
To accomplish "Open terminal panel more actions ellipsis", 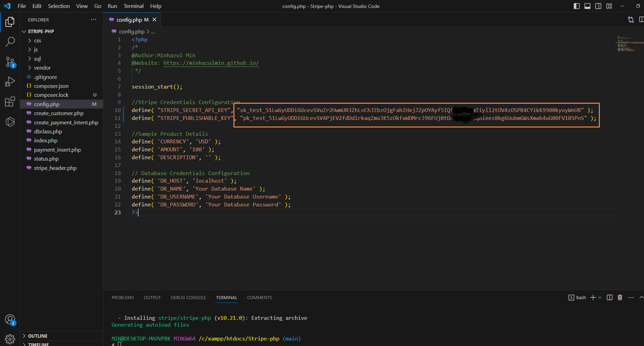I will (x=631, y=297).
